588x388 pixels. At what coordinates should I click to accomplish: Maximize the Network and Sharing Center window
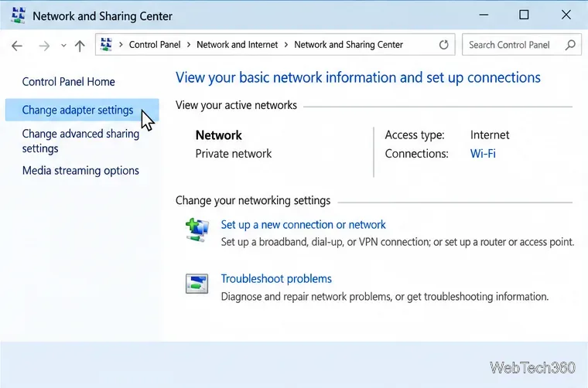(524, 15)
